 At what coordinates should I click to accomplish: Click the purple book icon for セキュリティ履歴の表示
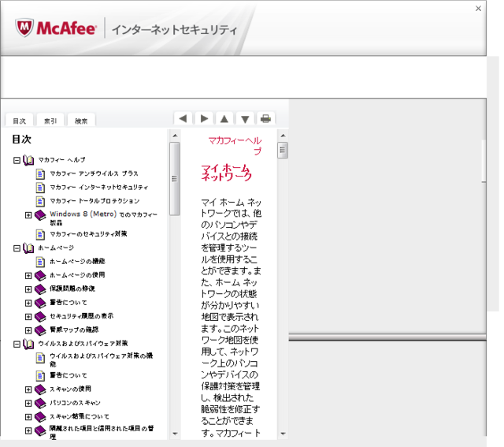click(x=40, y=316)
